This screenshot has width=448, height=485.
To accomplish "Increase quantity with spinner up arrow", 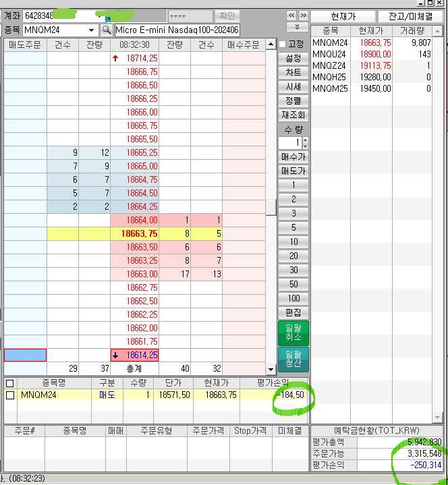I will [x=305, y=140].
